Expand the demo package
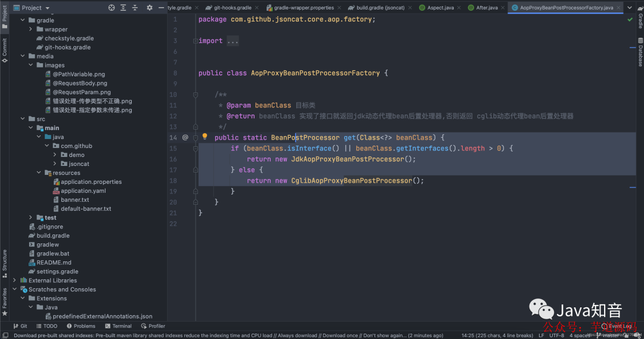 point(55,155)
